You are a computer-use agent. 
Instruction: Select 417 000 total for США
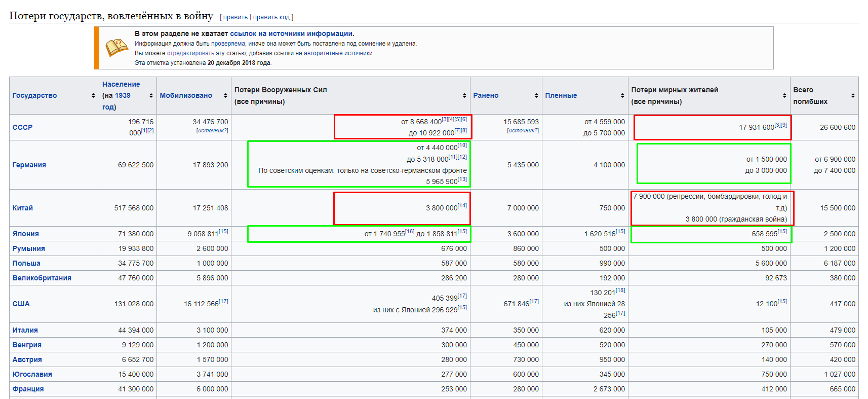[843, 304]
